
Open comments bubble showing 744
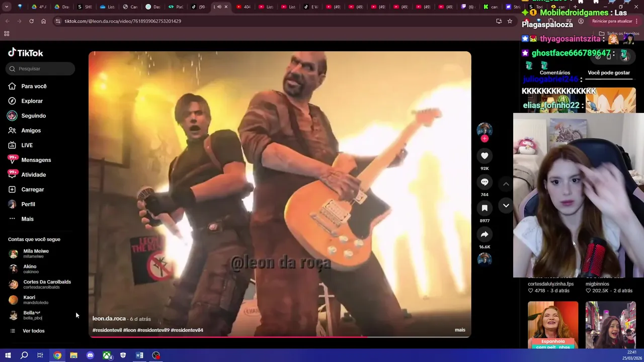pos(485,182)
